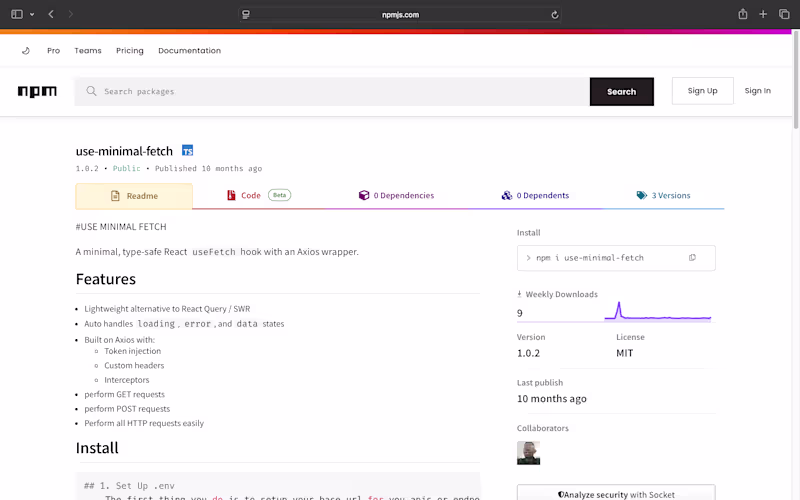Click the npm i use-minimal-fetch command text
The width and height of the screenshot is (800, 500).
[x=590, y=258]
